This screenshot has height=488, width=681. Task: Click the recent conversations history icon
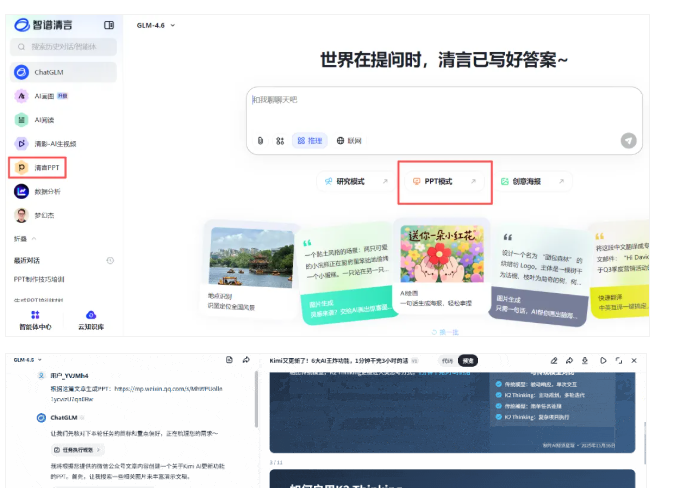(110, 260)
